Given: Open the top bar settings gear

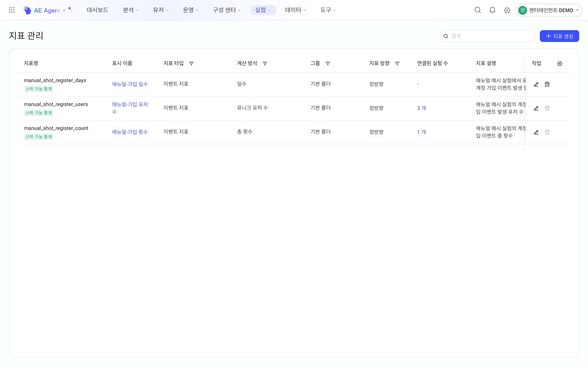Looking at the screenshot, I should (x=507, y=10).
